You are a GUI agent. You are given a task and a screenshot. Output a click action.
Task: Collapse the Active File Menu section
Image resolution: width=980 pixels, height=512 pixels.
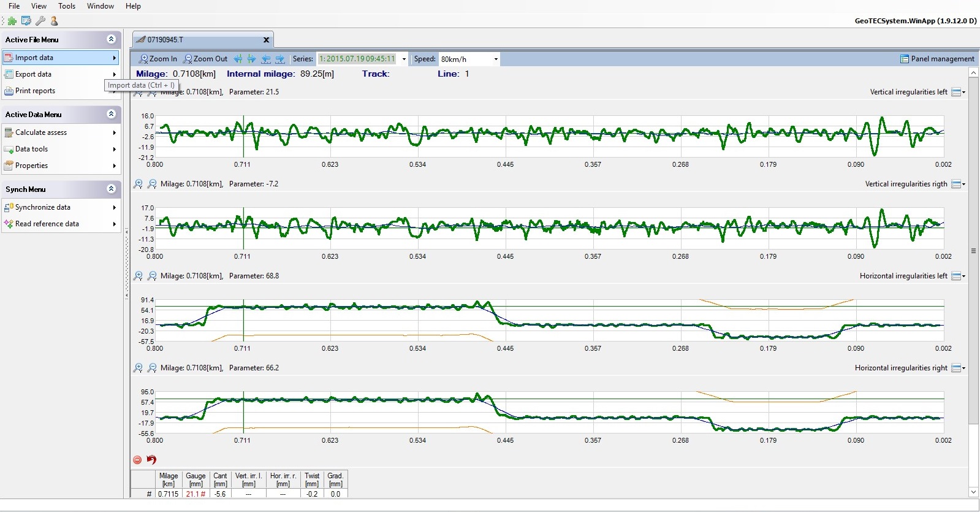click(x=111, y=39)
